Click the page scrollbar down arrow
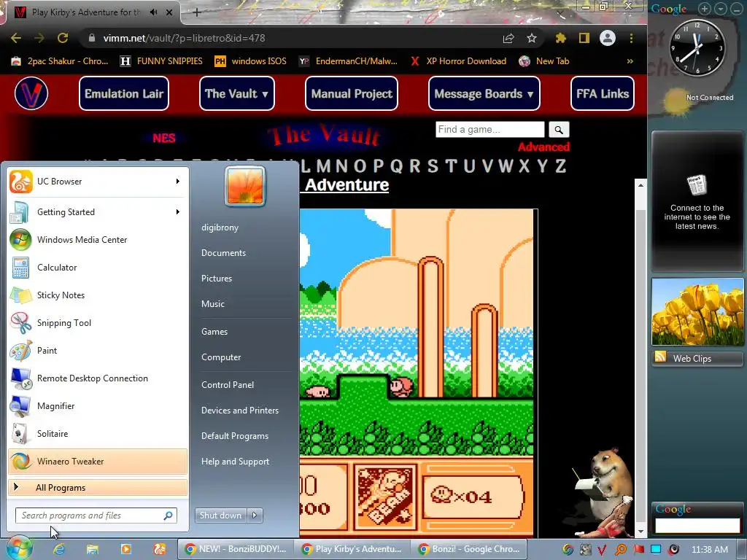The height and width of the screenshot is (560, 747). click(640, 531)
